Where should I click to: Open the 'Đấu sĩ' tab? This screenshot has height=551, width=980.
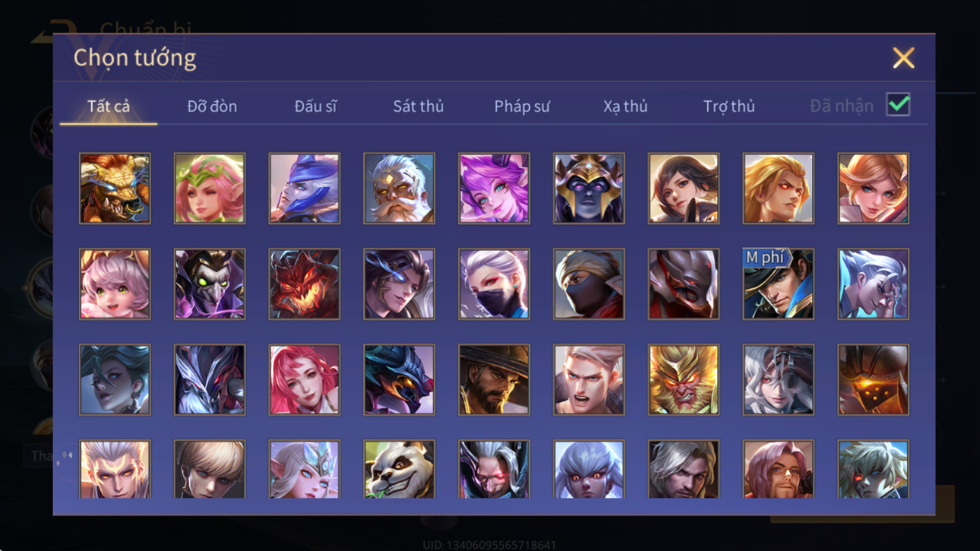pos(315,106)
